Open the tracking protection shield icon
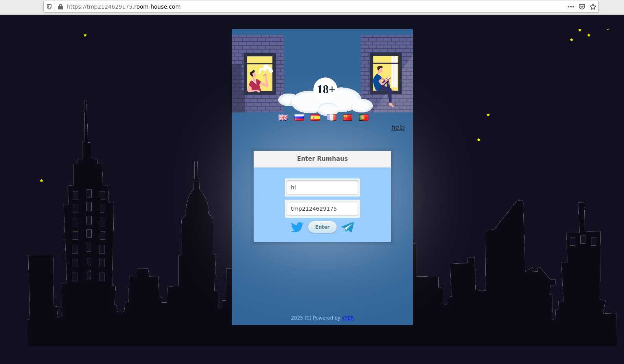 coord(49,7)
